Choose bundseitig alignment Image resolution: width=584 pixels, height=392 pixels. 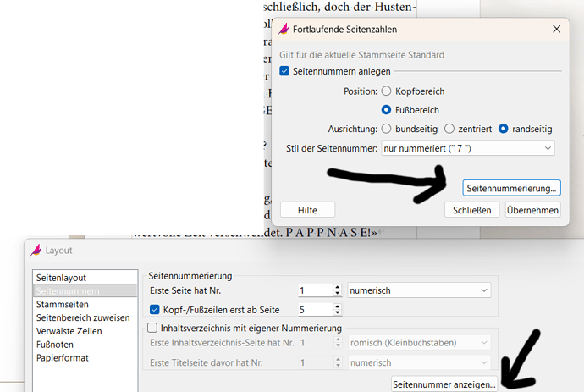386,129
